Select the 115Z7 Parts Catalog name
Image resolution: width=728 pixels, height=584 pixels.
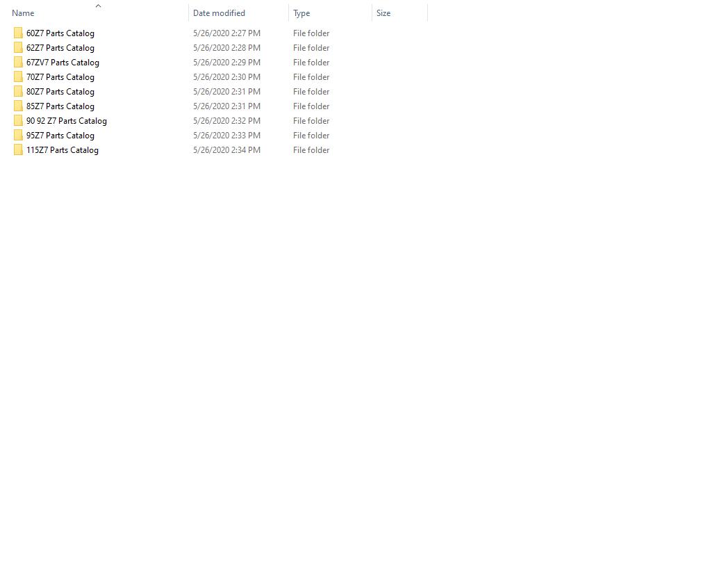coord(63,150)
